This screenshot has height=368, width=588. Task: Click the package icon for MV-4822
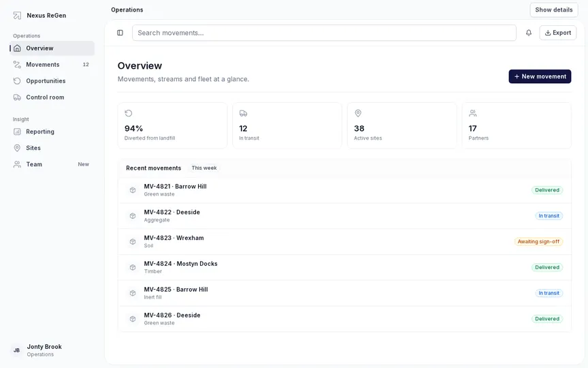tap(133, 216)
